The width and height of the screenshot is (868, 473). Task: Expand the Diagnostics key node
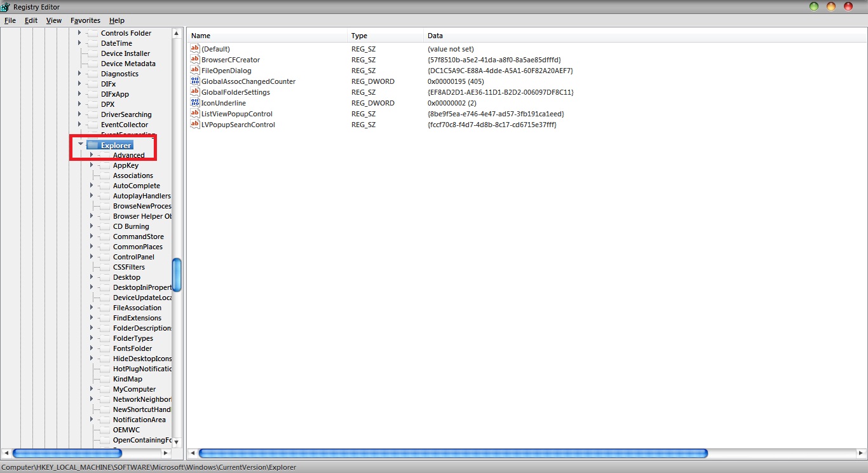coord(79,74)
